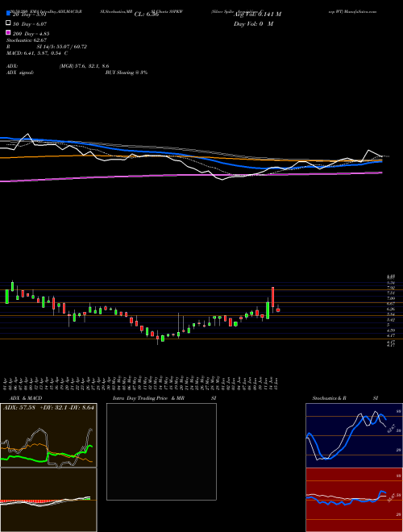Screen dimensions: 403x532
Task: Open the blue Stochastics chart panel
Action: (354, 435)
